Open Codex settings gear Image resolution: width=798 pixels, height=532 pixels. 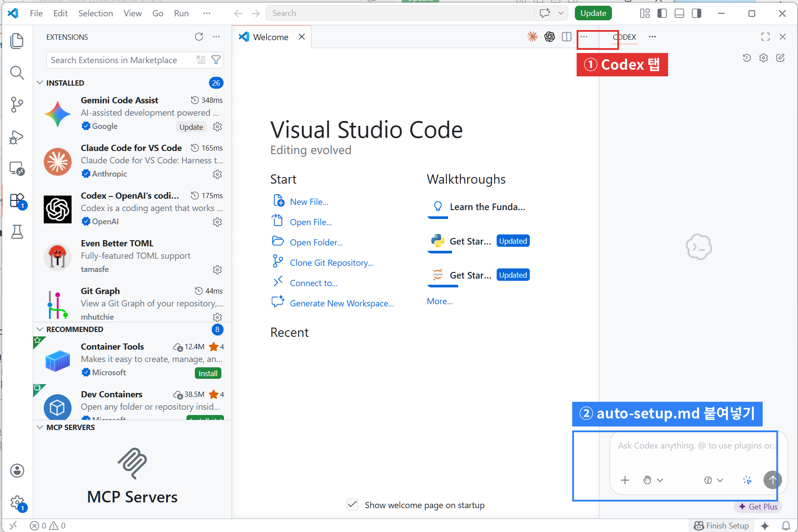764,58
